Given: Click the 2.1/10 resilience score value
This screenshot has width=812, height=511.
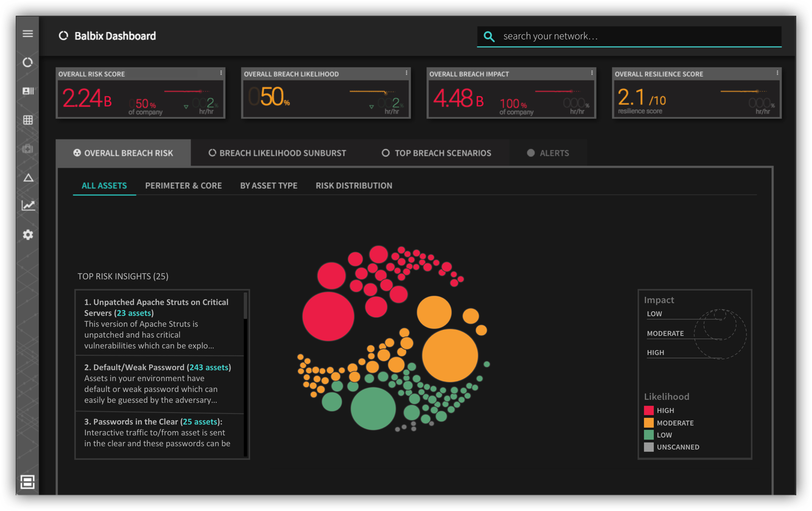Looking at the screenshot, I should pos(642,97).
